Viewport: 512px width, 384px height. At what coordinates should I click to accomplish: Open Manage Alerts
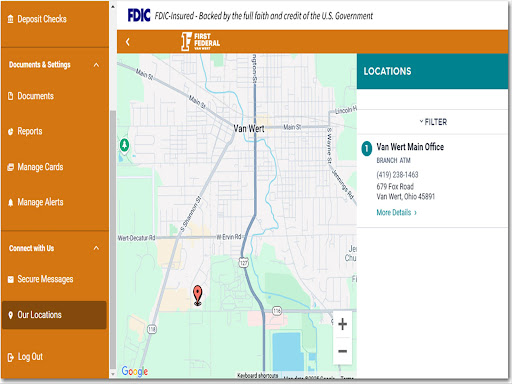[x=35, y=202]
